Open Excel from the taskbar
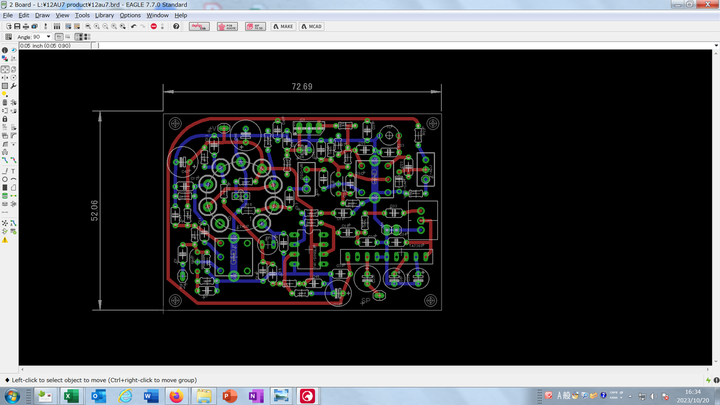This screenshot has height=405, width=720. point(71,397)
